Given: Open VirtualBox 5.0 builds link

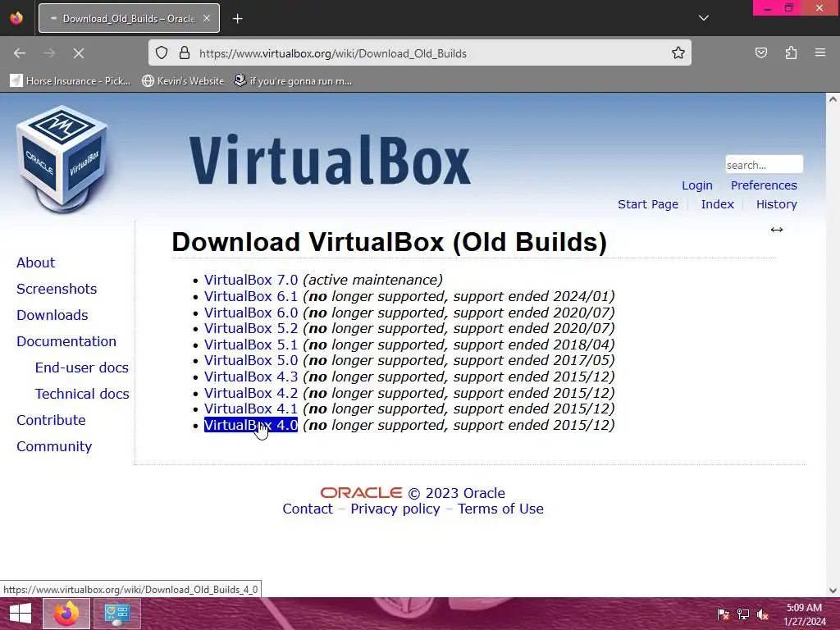Looking at the screenshot, I should [x=251, y=360].
